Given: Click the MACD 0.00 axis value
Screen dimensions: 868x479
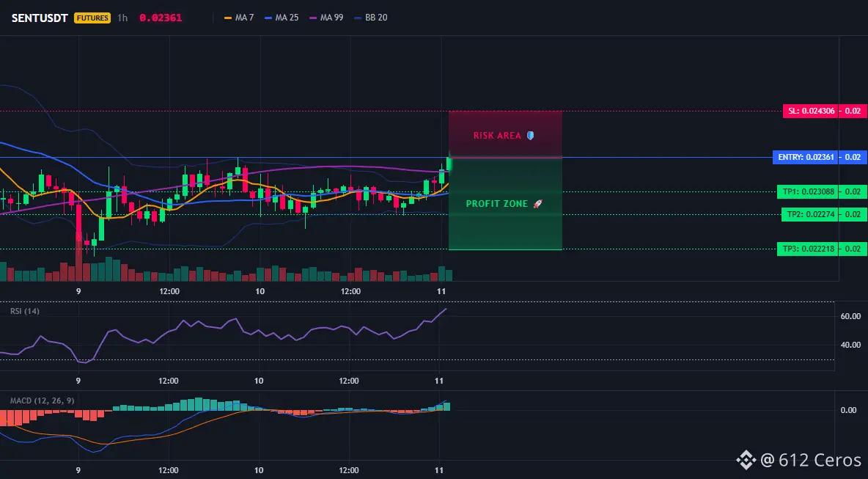Looking at the screenshot, I should coord(849,410).
